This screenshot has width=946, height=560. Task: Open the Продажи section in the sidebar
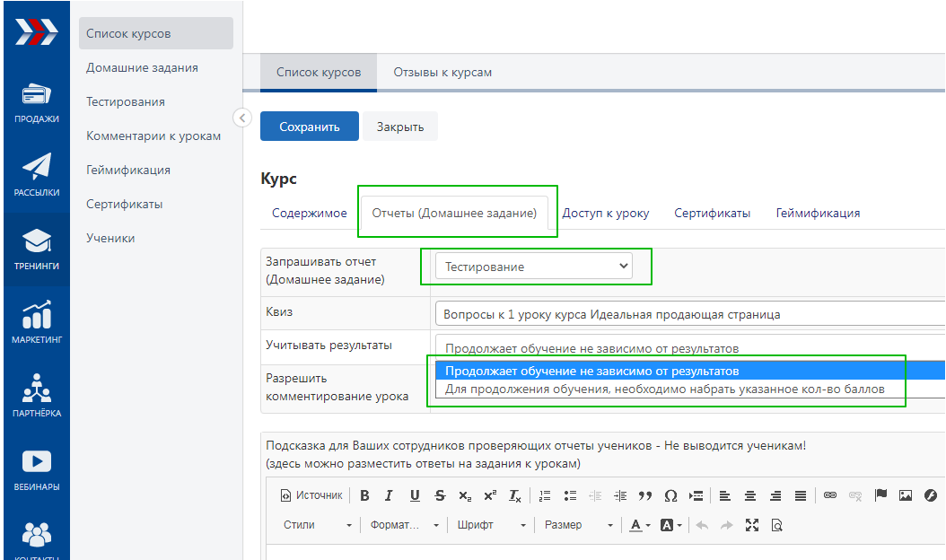(37, 103)
